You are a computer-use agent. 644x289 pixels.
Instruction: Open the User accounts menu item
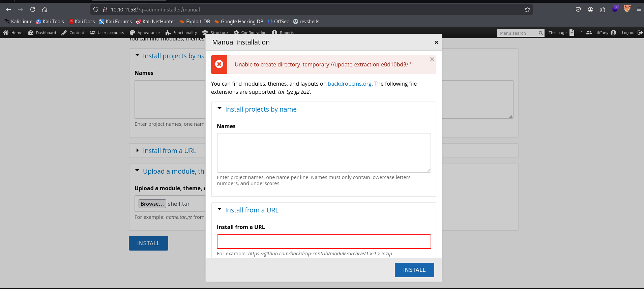pyautogui.click(x=107, y=33)
